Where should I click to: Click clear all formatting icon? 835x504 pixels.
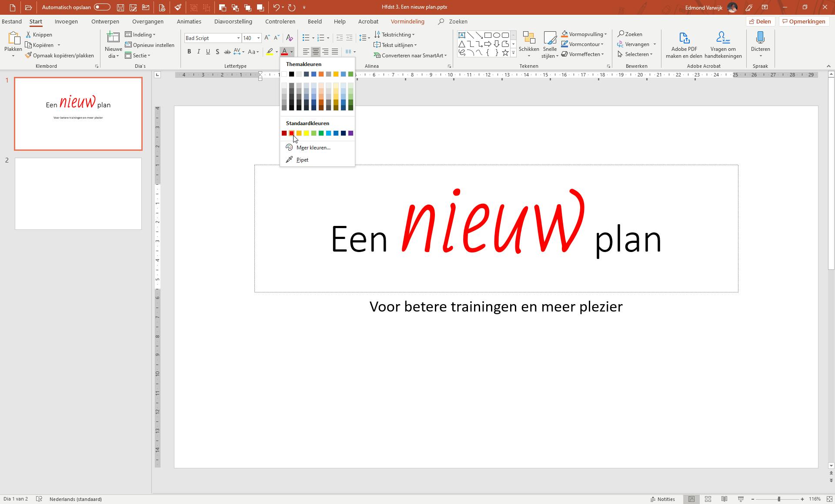(289, 38)
